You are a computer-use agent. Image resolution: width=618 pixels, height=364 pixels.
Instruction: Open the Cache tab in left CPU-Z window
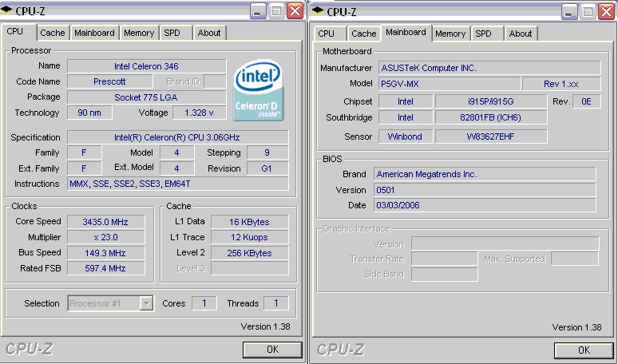[53, 33]
